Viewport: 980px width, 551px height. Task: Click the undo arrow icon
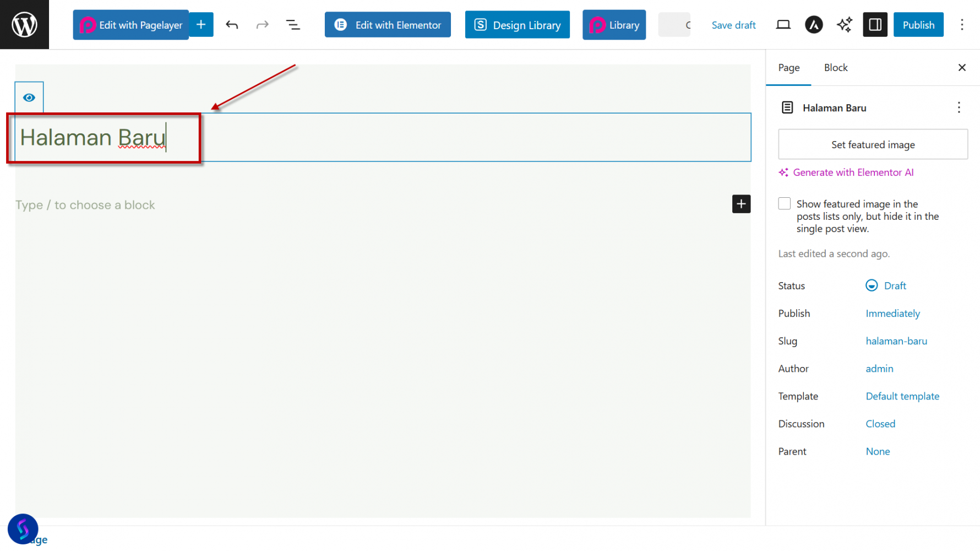tap(232, 25)
